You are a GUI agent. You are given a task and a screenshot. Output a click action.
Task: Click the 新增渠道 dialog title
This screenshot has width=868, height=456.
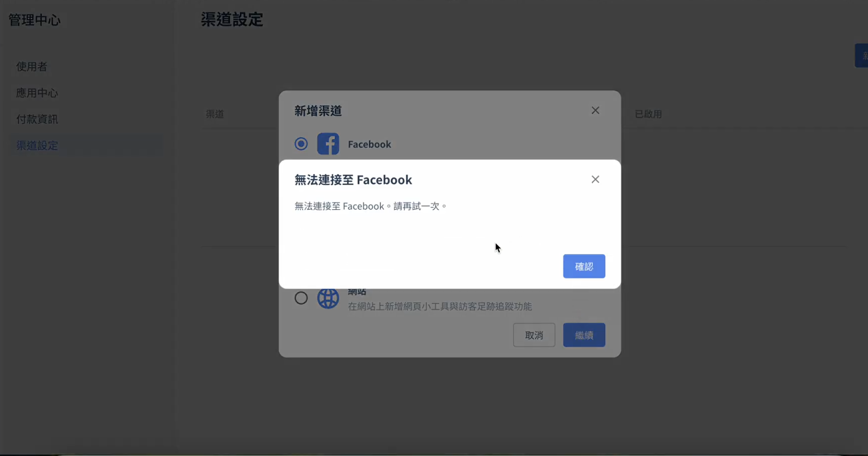[x=318, y=111]
